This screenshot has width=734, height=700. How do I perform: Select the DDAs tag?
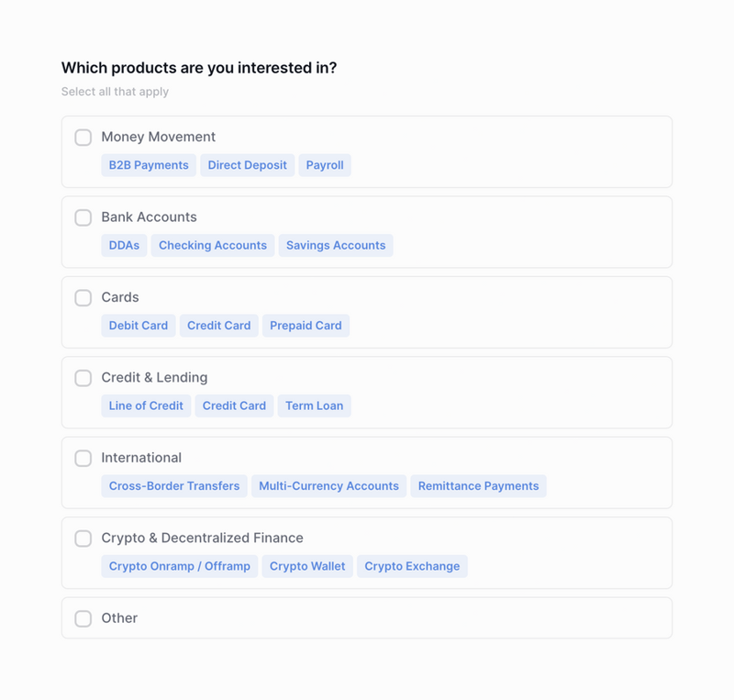tap(123, 245)
